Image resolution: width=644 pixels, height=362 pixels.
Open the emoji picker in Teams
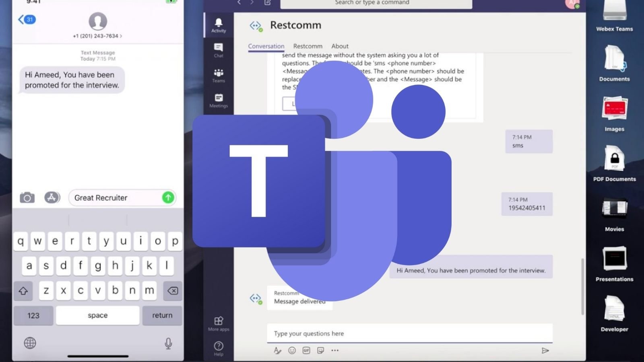coord(292,350)
